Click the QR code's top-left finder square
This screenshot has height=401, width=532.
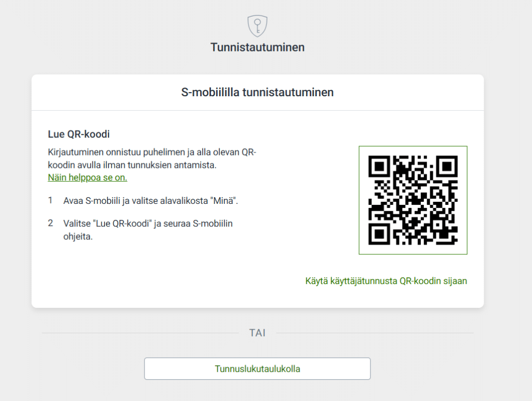(379, 166)
